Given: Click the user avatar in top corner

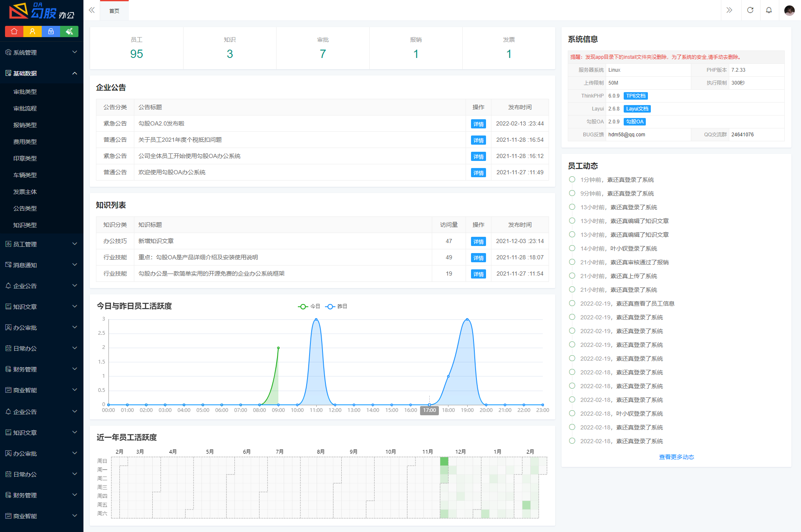Looking at the screenshot, I should tap(789, 10).
